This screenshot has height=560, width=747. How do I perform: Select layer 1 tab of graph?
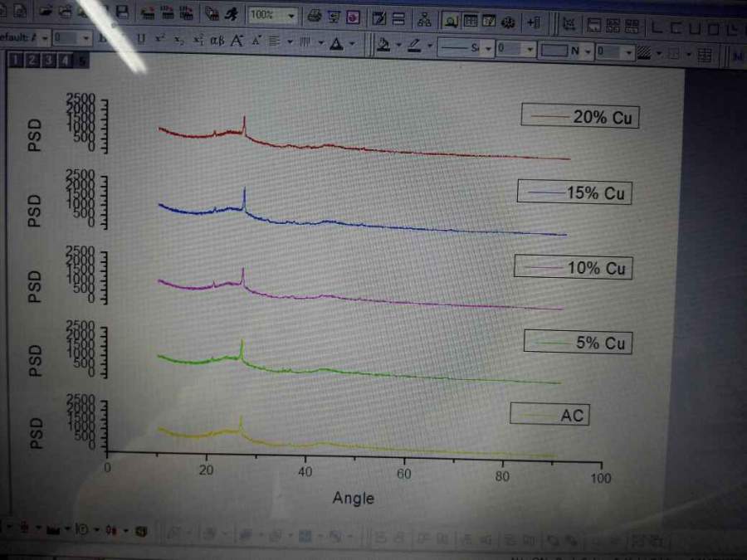[16, 60]
